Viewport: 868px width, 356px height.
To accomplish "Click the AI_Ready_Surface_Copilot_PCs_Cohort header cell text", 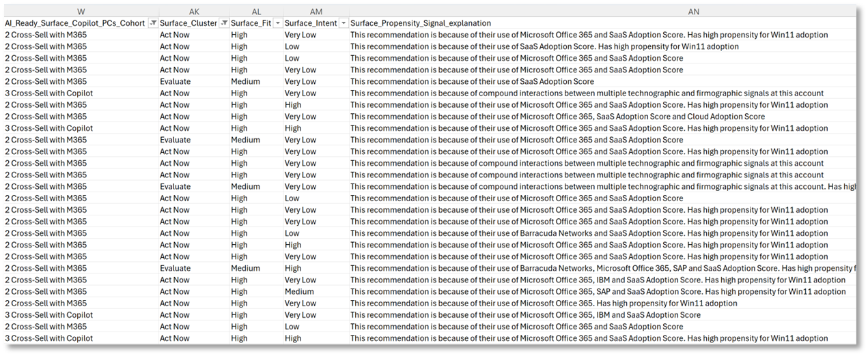I will click(x=74, y=23).
